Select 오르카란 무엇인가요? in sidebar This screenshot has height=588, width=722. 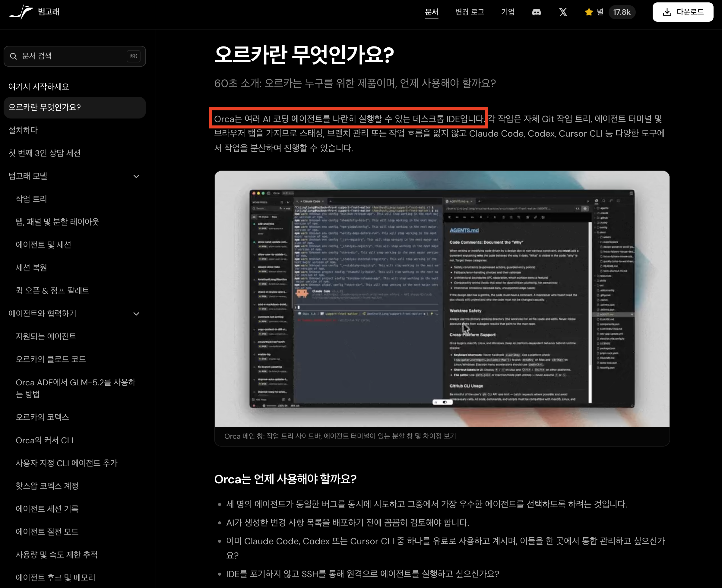(74, 107)
